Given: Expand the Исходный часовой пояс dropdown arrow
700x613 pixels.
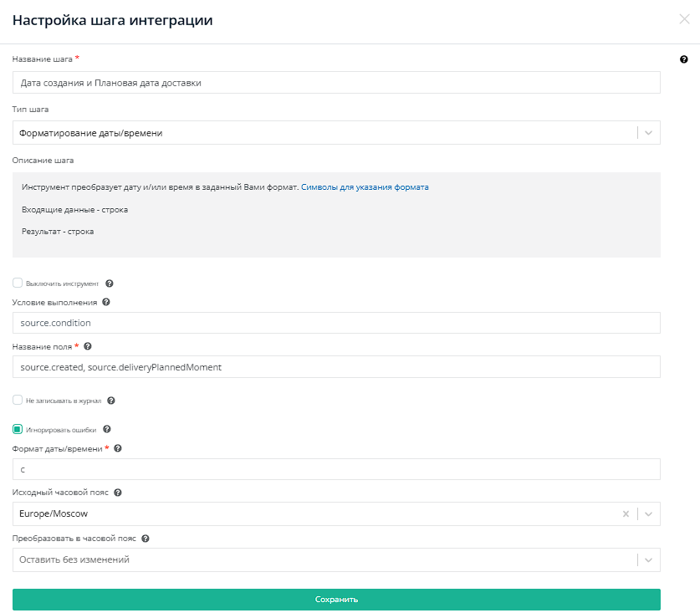Looking at the screenshot, I should (649, 513).
